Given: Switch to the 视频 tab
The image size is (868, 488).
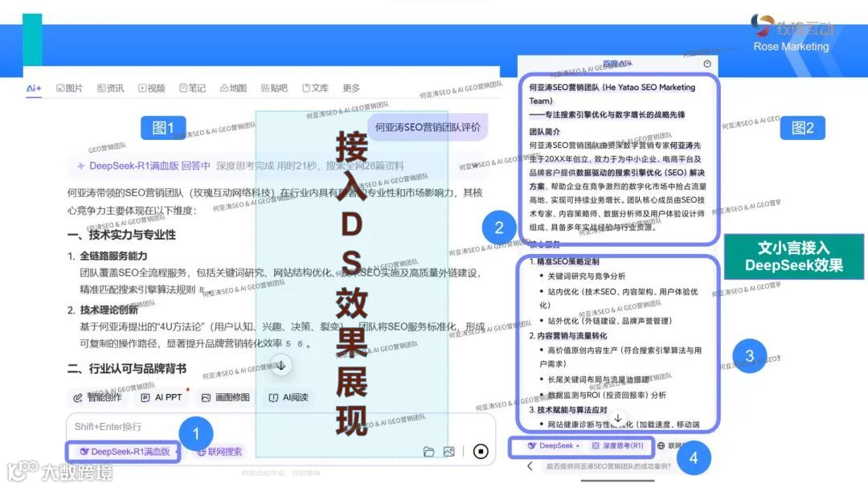Looking at the screenshot, I should pyautogui.click(x=152, y=88).
